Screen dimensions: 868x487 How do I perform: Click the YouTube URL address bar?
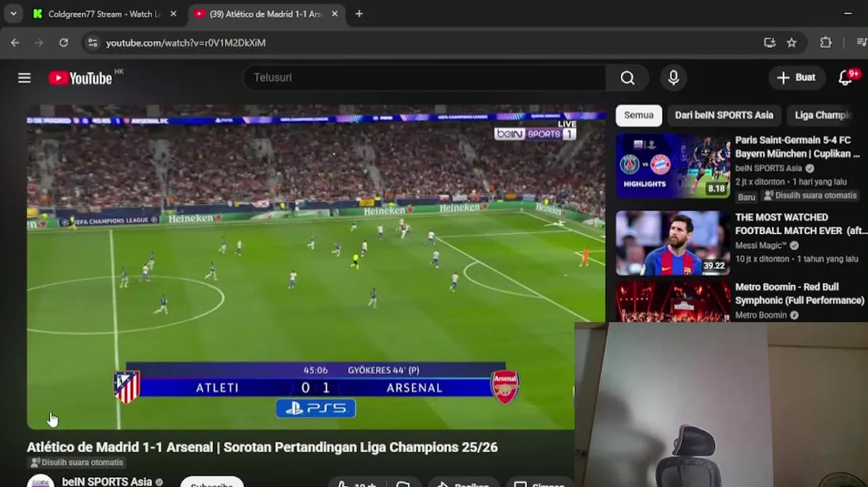coord(433,43)
